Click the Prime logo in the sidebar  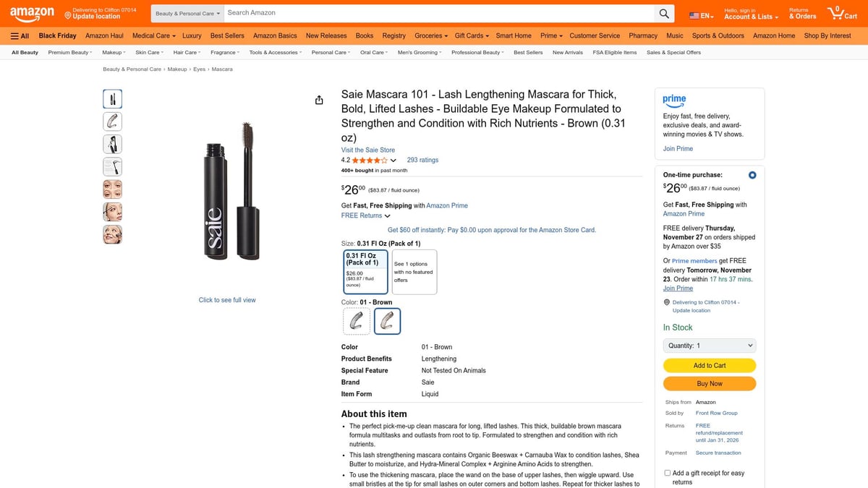click(674, 100)
